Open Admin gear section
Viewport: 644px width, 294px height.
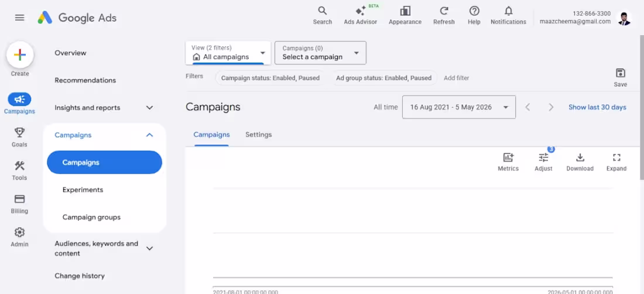(x=19, y=237)
